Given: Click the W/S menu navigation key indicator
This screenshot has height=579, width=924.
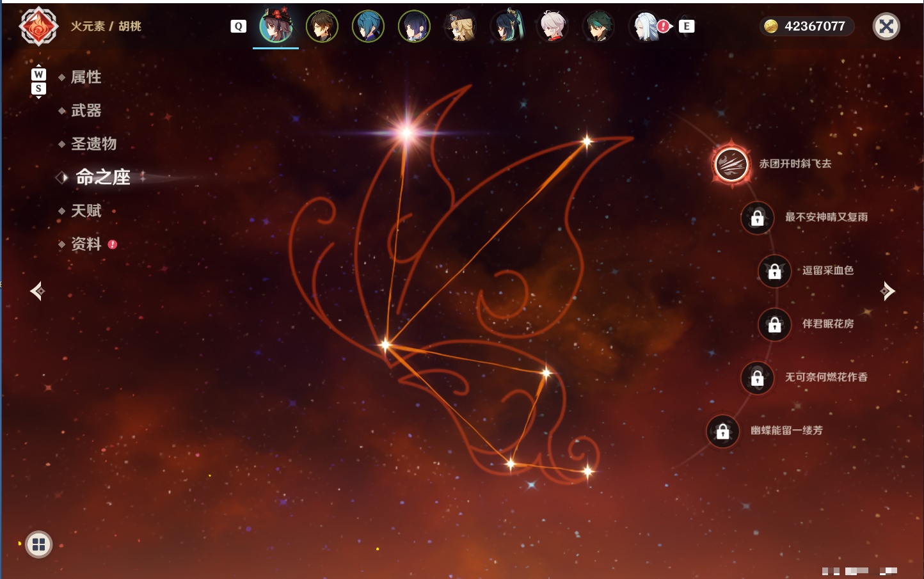Looking at the screenshot, I should 38,81.
